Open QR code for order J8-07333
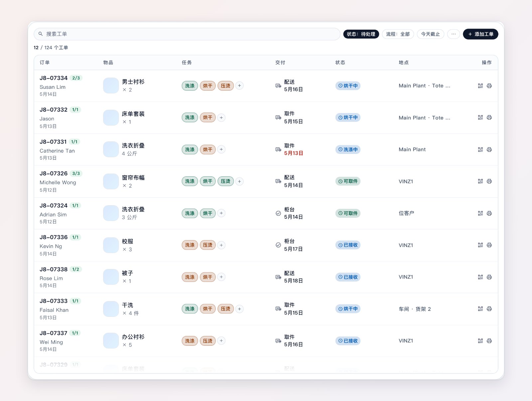The height and width of the screenshot is (401, 532). point(480,309)
